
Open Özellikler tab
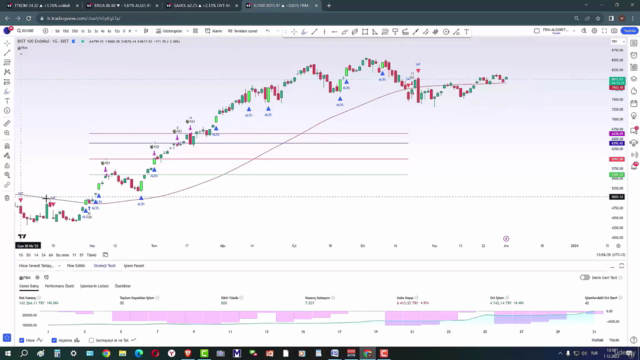click(123, 286)
